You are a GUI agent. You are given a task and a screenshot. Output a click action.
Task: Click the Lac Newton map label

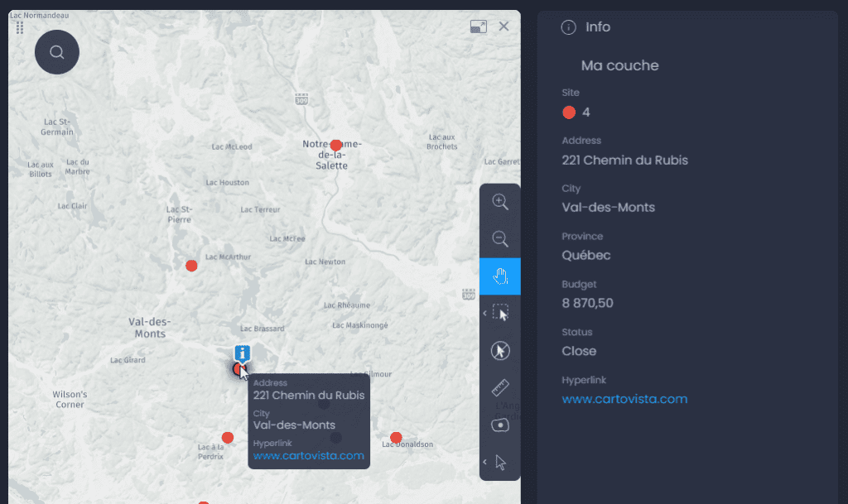[325, 262]
